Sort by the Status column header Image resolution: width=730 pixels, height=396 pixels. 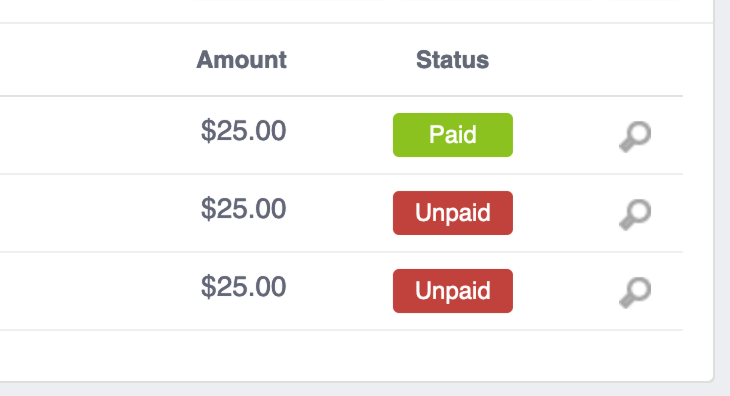pyautogui.click(x=453, y=60)
